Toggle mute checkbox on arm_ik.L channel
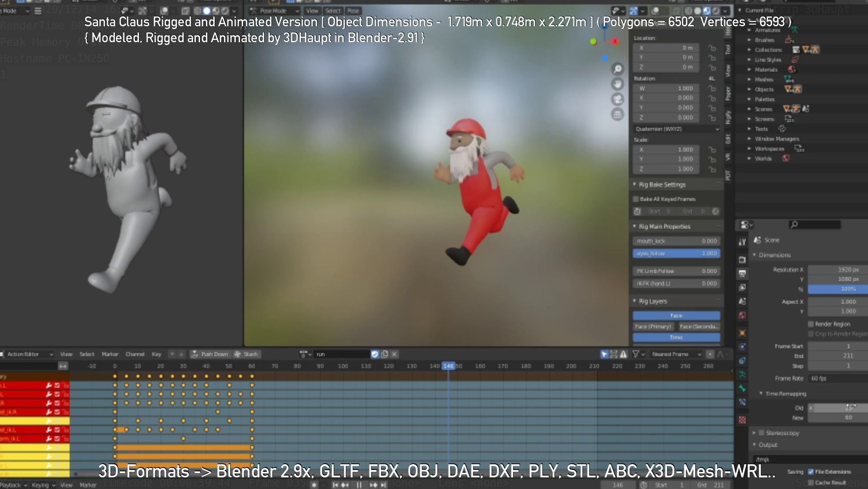Screen dimensions: 868x489 (x=57, y=439)
